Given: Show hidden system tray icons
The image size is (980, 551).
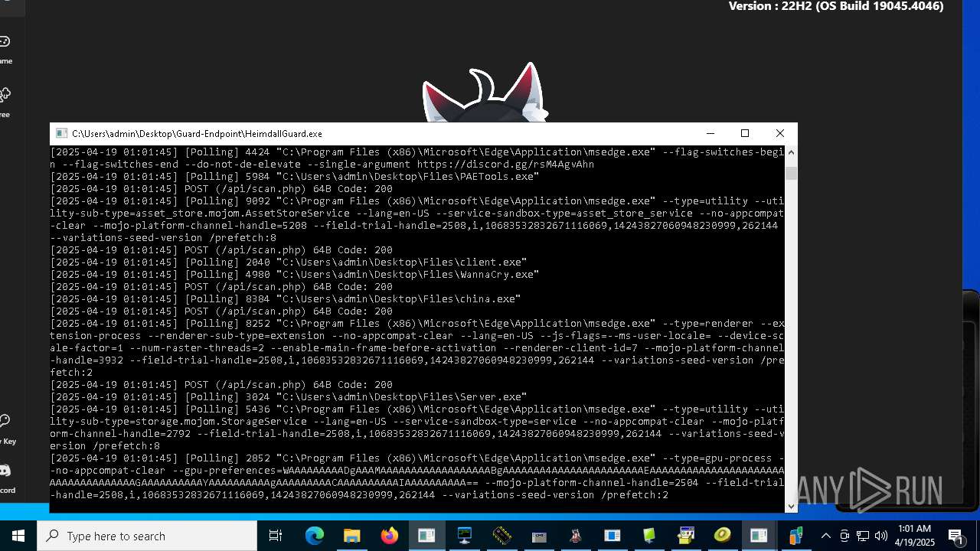Looking at the screenshot, I should pos(825,536).
